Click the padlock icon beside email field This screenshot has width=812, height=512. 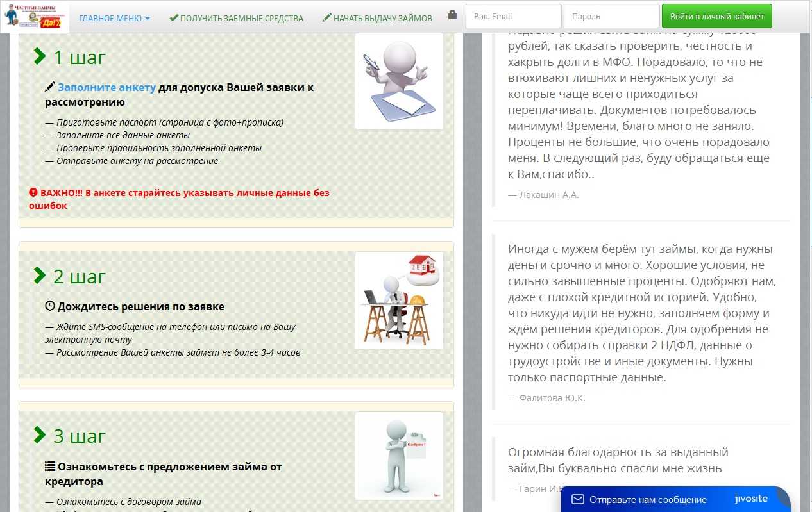452,15
